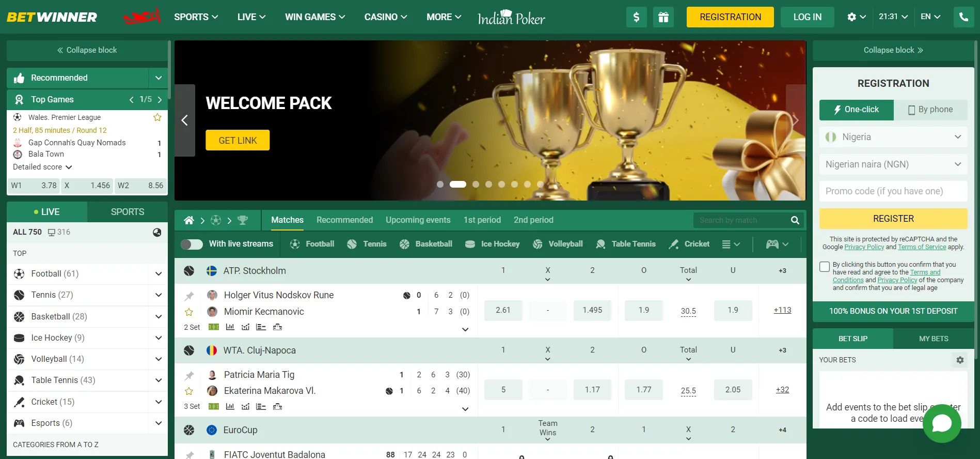Click the search magnifier icon

795,220
